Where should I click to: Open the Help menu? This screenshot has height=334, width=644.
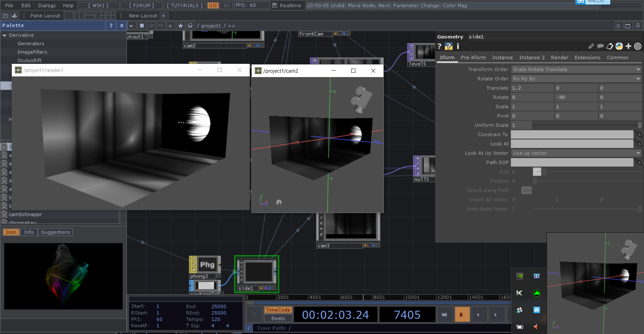(x=68, y=5)
